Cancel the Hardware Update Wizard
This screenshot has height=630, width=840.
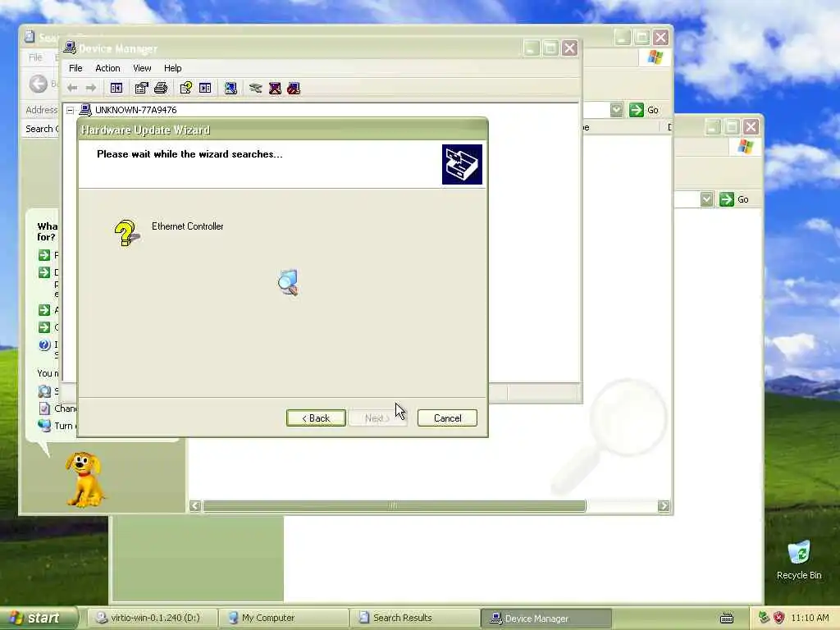pos(447,418)
